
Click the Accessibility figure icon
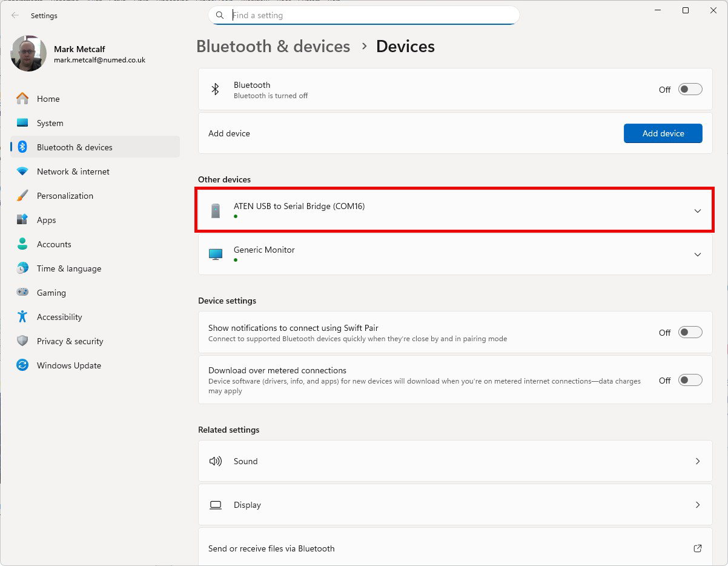[22, 317]
